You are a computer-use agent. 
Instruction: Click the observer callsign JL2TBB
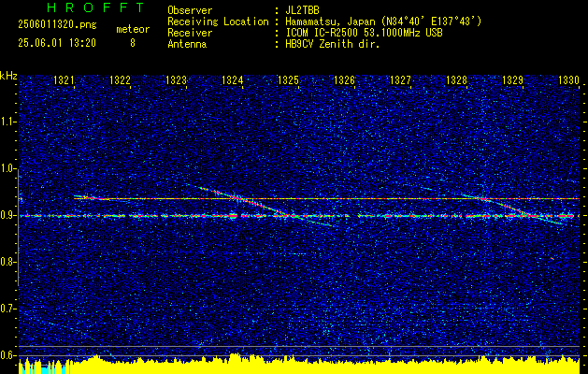click(302, 10)
